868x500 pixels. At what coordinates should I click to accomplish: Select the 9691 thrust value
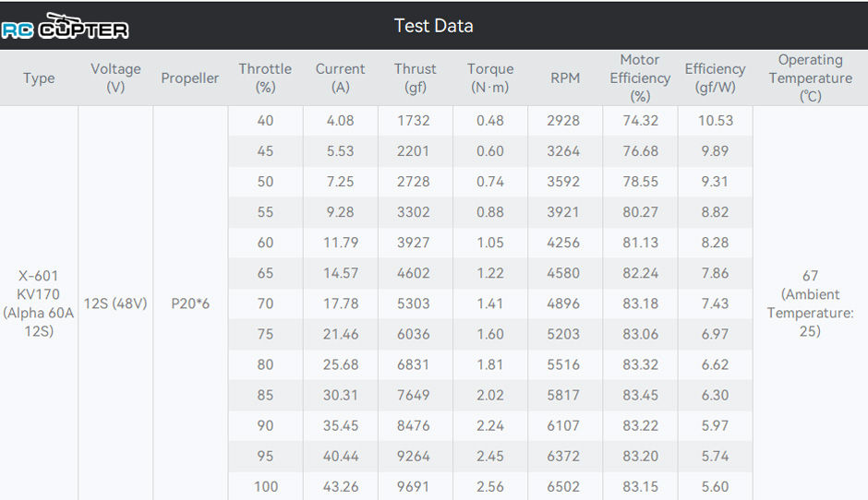(x=413, y=487)
